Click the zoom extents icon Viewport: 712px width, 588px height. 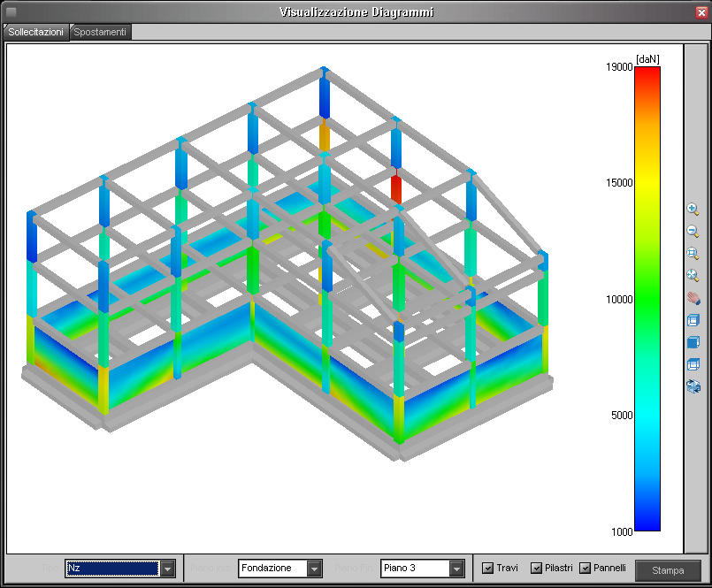coord(693,276)
